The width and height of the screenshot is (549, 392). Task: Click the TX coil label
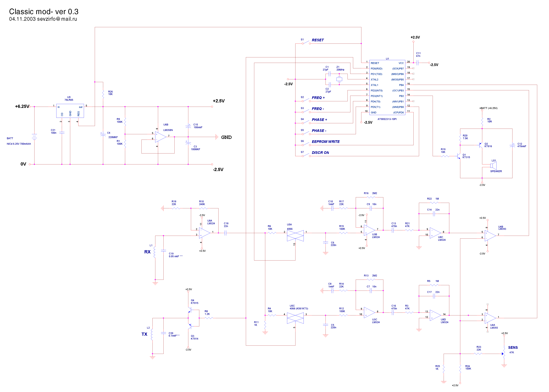(x=144, y=334)
